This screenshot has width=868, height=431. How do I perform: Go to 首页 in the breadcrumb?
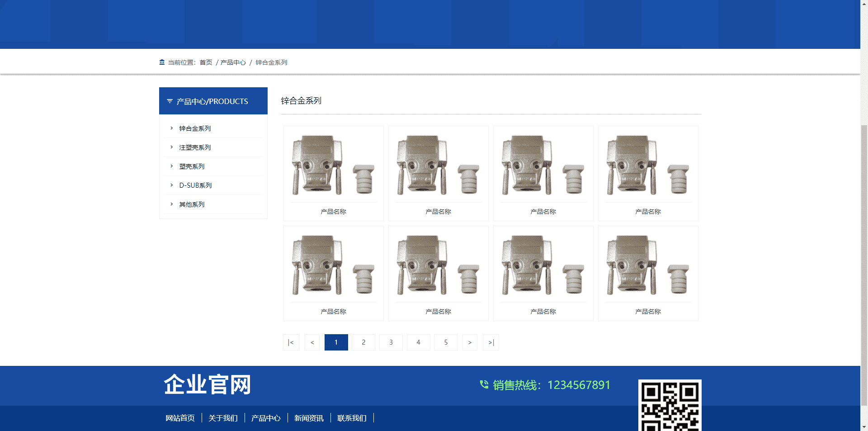pyautogui.click(x=206, y=62)
